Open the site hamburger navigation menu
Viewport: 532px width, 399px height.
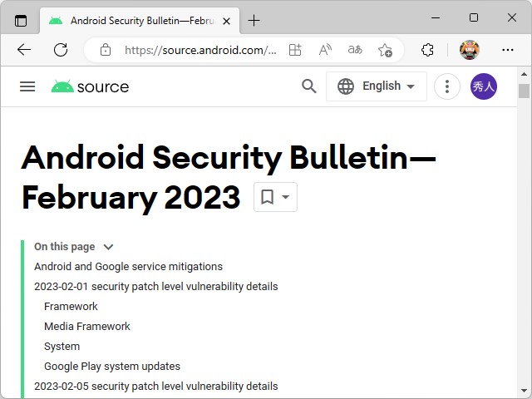(x=27, y=86)
